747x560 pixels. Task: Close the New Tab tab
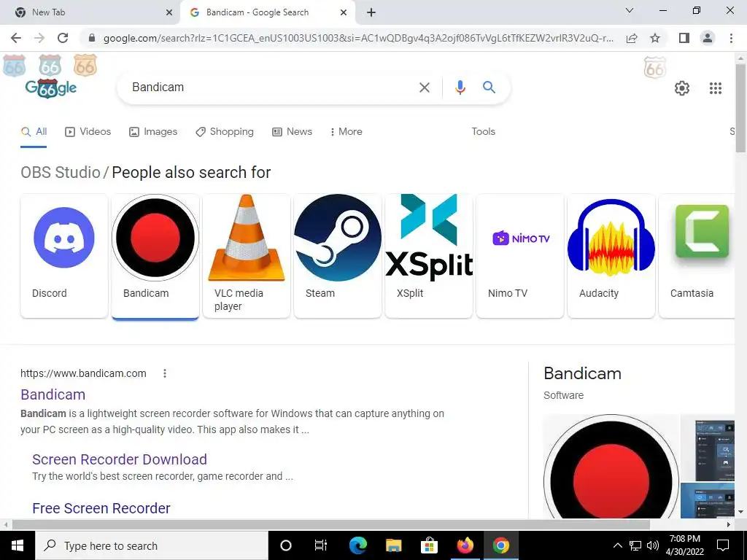(169, 12)
